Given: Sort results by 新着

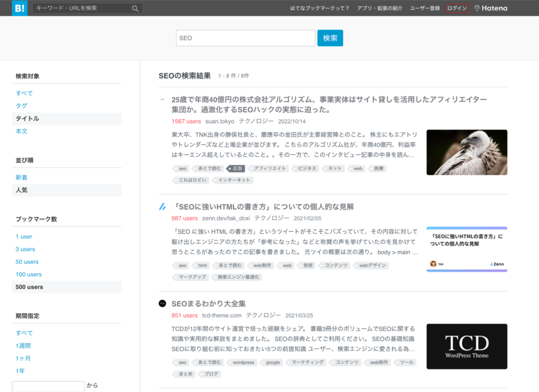Looking at the screenshot, I should coord(22,178).
